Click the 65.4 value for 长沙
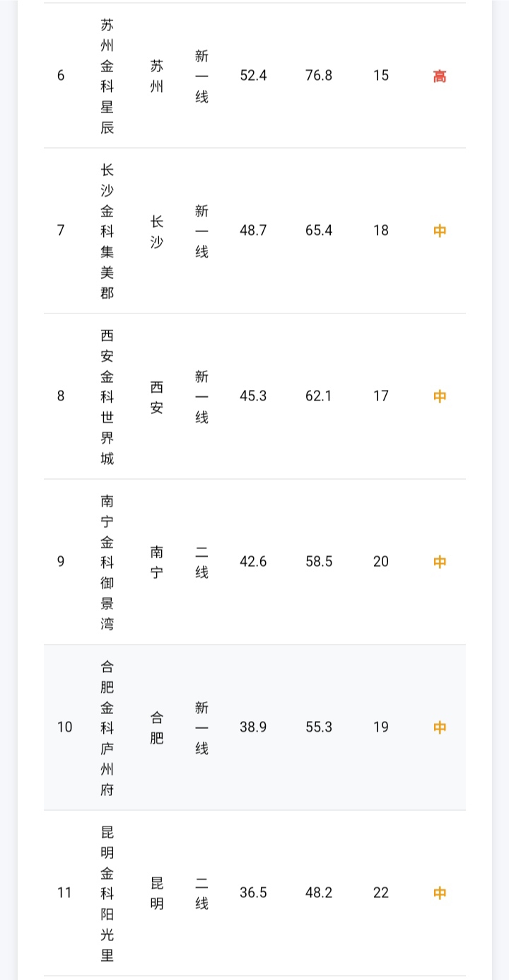The width and height of the screenshot is (509, 980). point(319,231)
